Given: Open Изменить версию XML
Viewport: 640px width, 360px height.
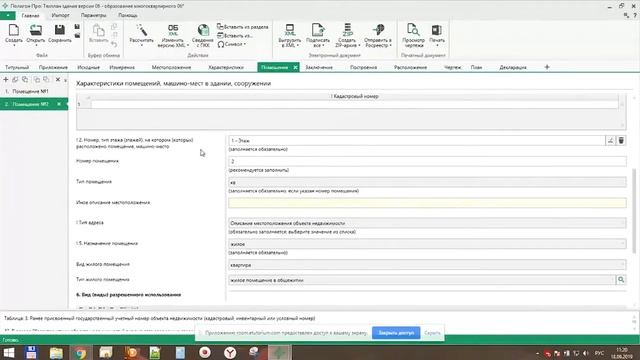Looking at the screenshot, I should (173, 35).
